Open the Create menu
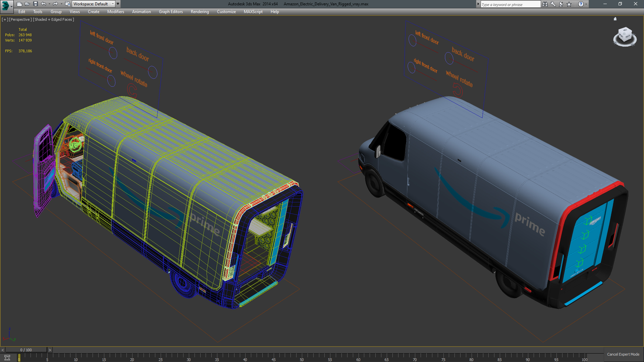 click(x=94, y=12)
